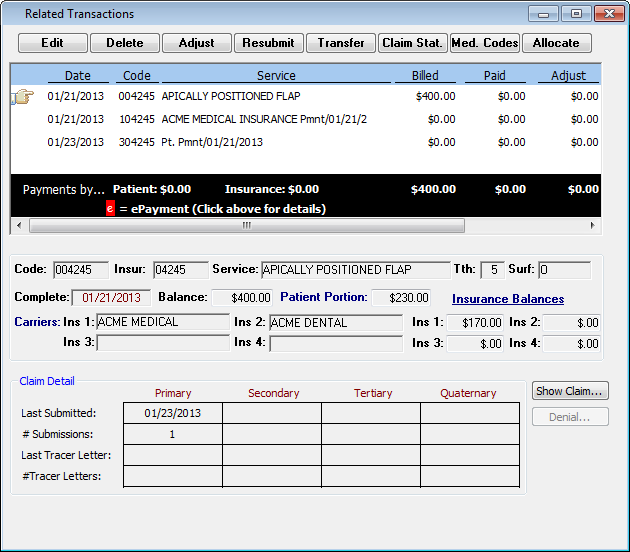Open Med. Codes button
The width and height of the screenshot is (630, 552).
coord(484,43)
